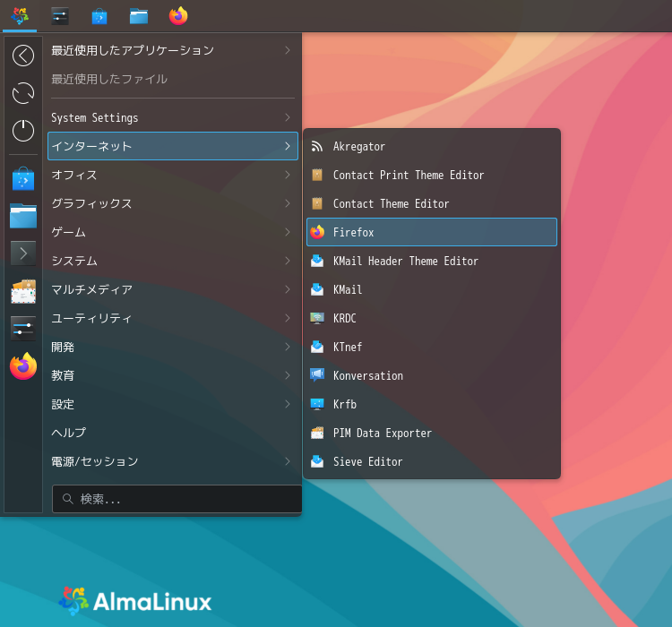Expand the システム category arrow
The height and width of the screenshot is (627, 672).
[288, 261]
